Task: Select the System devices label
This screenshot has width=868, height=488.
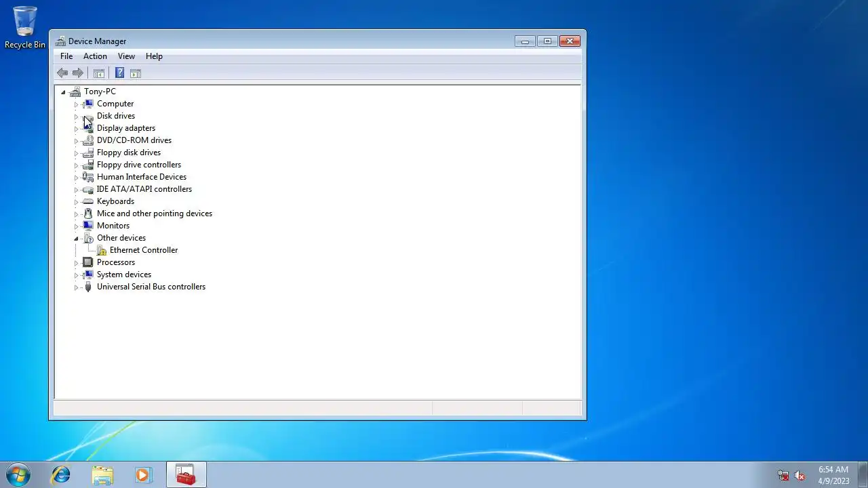Action: [124, 274]
